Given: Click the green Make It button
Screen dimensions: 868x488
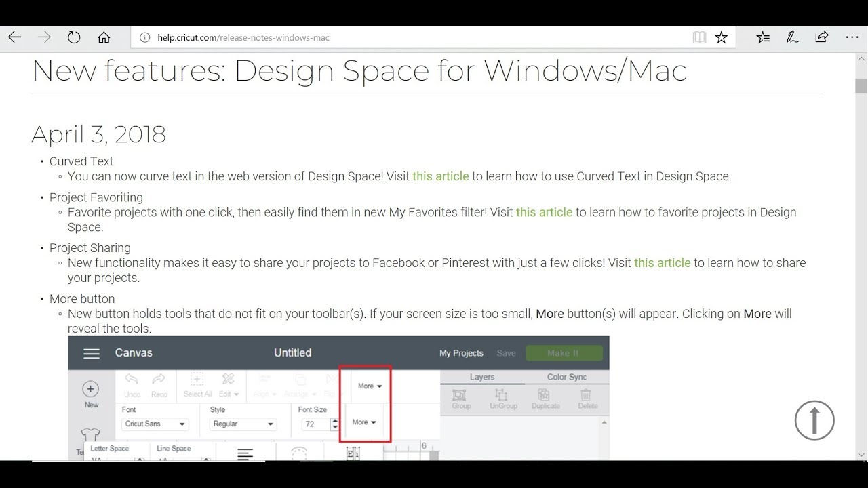Looking at the screenshot, I should click(x=564, y=353).
